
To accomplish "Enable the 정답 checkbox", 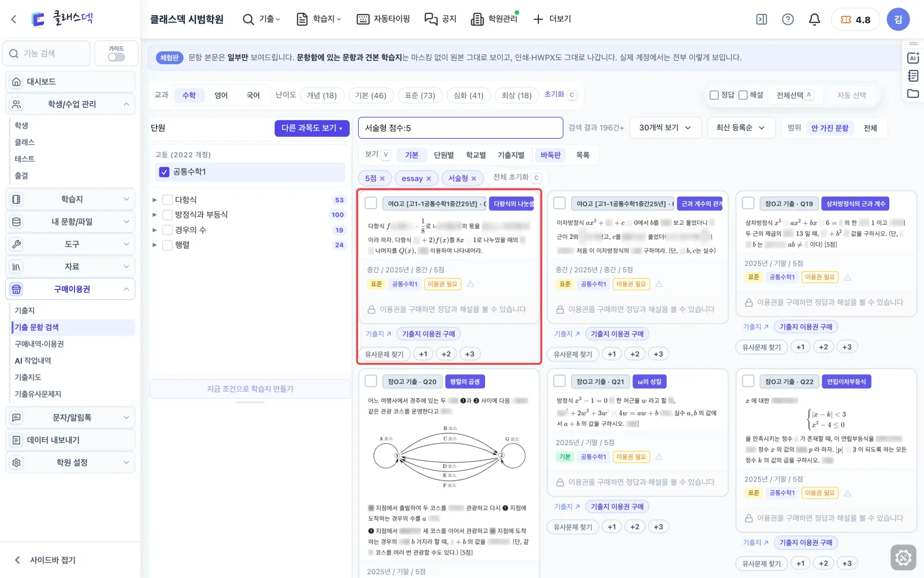I will pyautogui.click(x=714, y=95).
